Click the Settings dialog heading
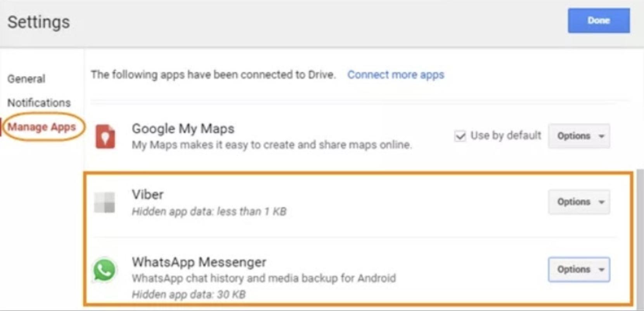 click(39, 22)
